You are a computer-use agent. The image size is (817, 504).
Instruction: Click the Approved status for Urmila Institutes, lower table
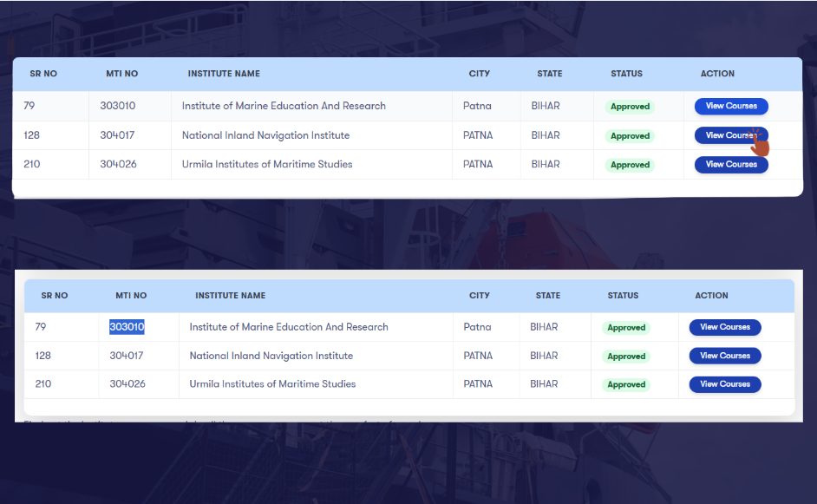626,384
